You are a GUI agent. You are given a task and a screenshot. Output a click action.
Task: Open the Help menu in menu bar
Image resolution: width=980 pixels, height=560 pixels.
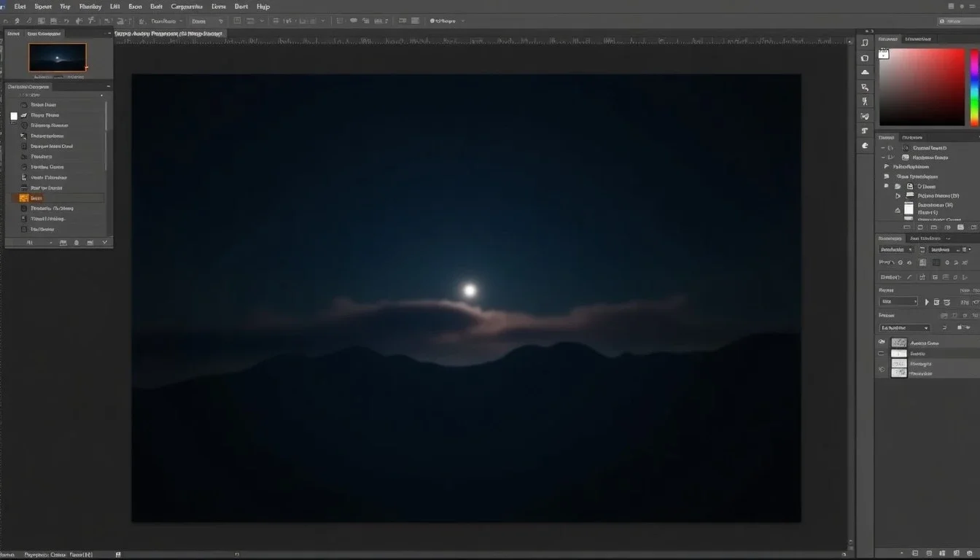click(263, 6)
